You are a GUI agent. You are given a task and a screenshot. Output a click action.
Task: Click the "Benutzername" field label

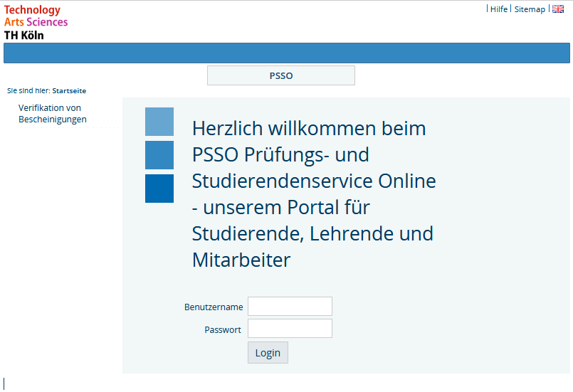214,307
